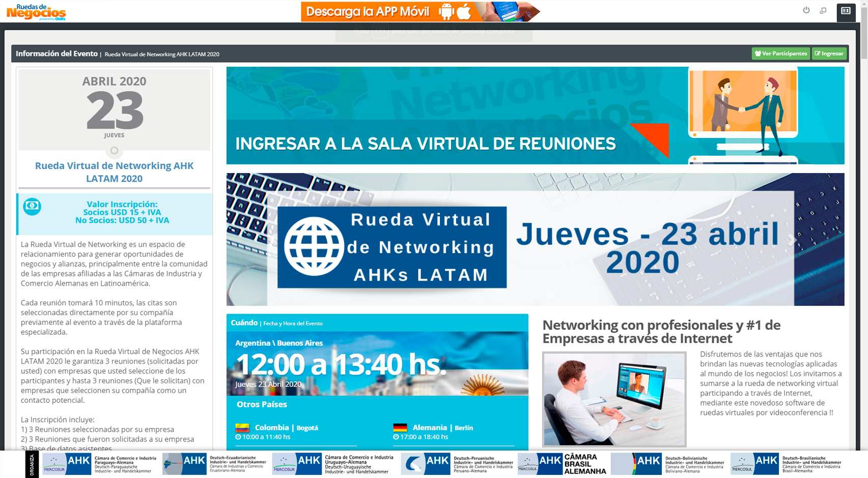
Task: Click the Jueves 23 Abril 2020 text
Action: [268, 384]
